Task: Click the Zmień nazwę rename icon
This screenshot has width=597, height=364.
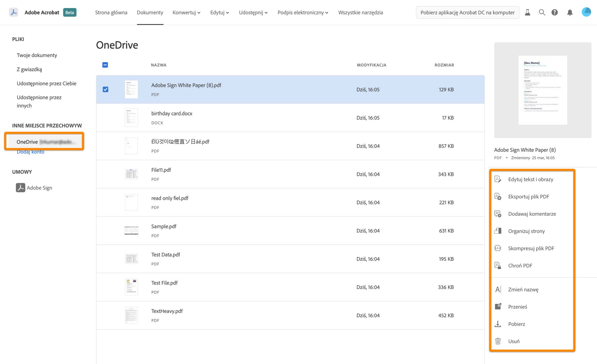Action: pos(498,289)
